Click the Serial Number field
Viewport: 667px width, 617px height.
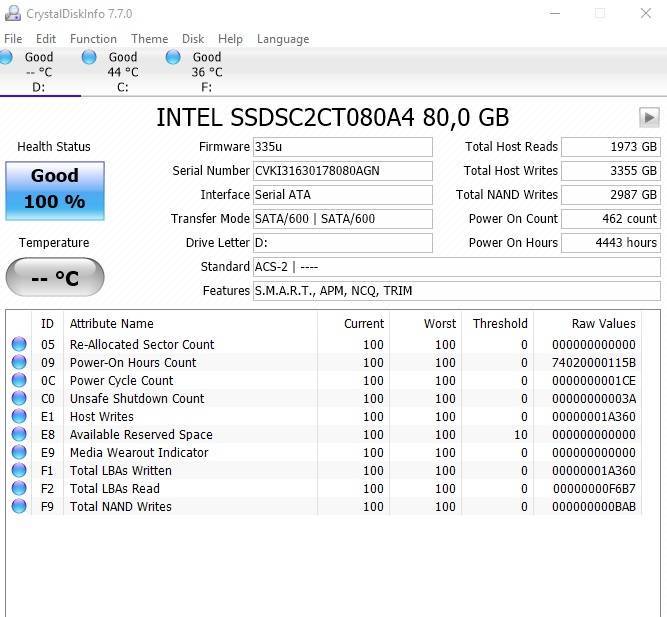coord(343,171)
